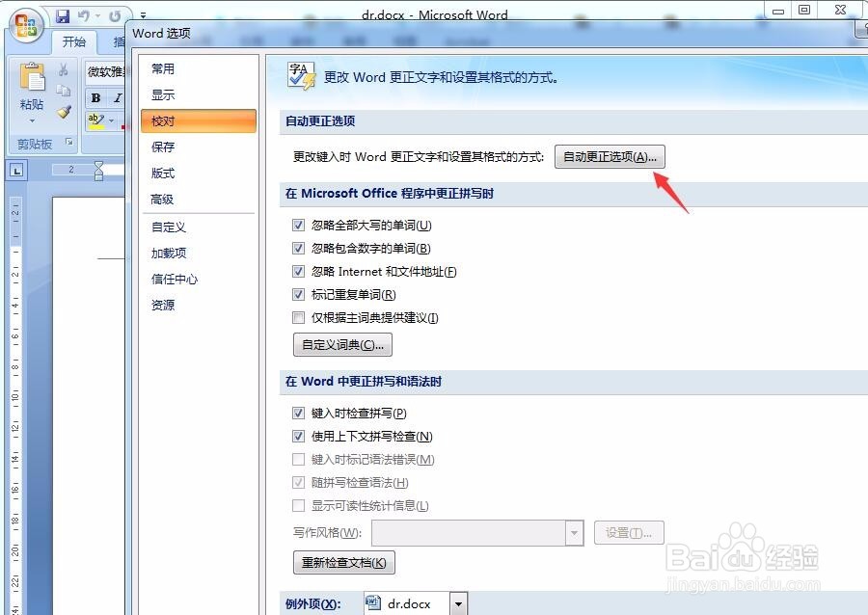868x615 pixels.
Task: Undo last action in Quick Access toolbar
Action: 84,16
